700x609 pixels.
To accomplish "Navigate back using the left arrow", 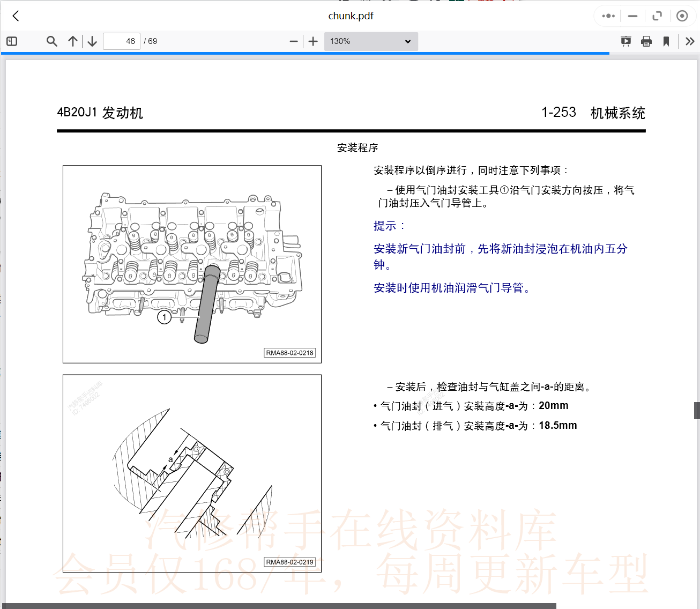I will click(x=15, y=16).
